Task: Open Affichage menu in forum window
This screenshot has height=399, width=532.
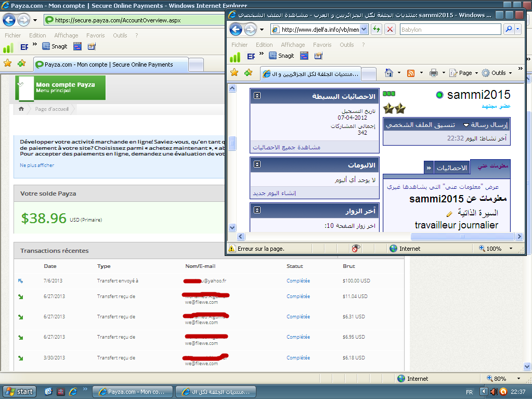Action: [x=293, y=45]
